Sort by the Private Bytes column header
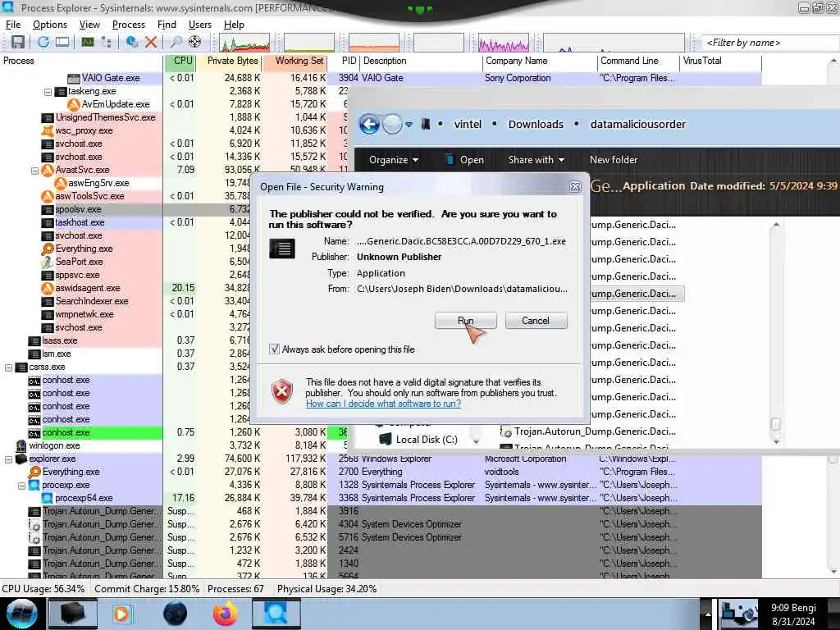Image resolution: width=840 pixels, height=630 pixels. coord(229,61)
